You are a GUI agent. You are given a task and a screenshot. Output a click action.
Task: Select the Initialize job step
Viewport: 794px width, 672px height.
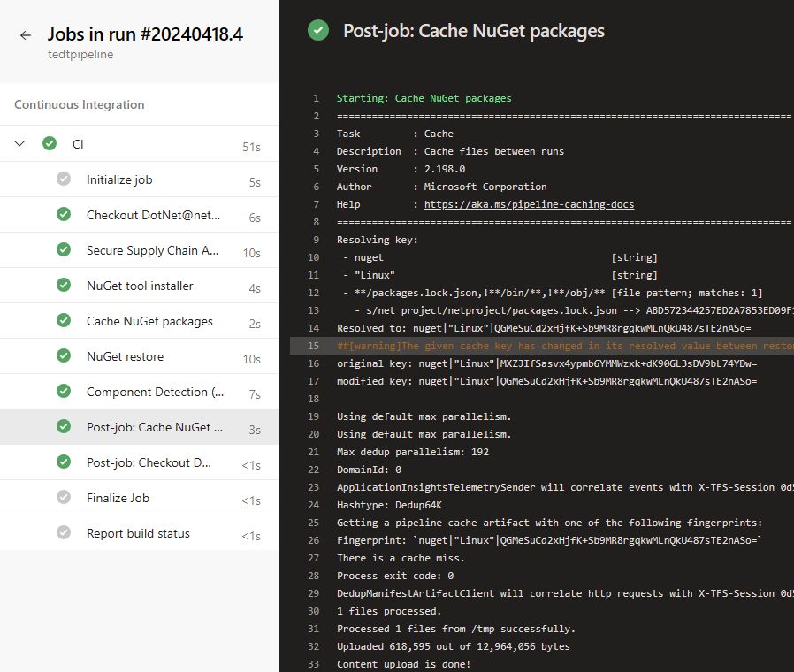pyautogui.click(x=119, y=179)
